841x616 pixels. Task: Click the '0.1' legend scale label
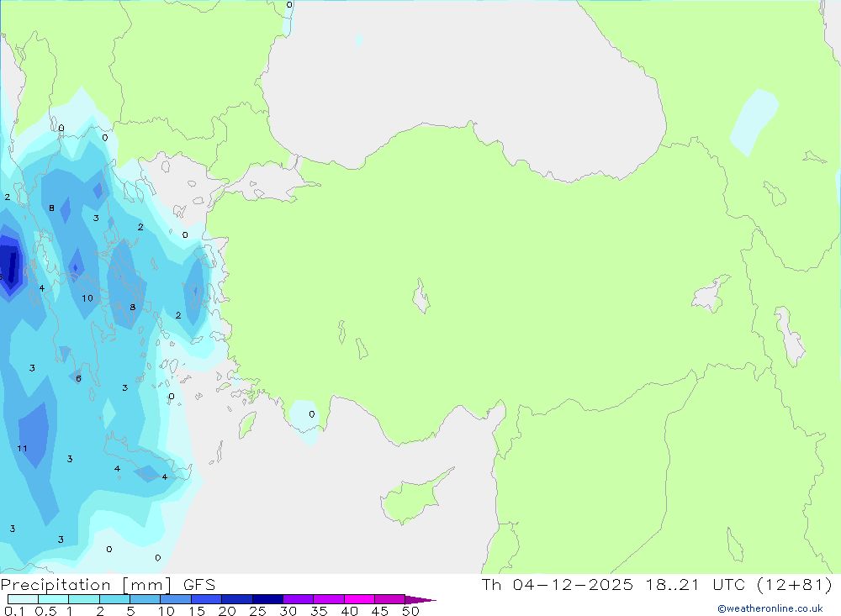14,611
